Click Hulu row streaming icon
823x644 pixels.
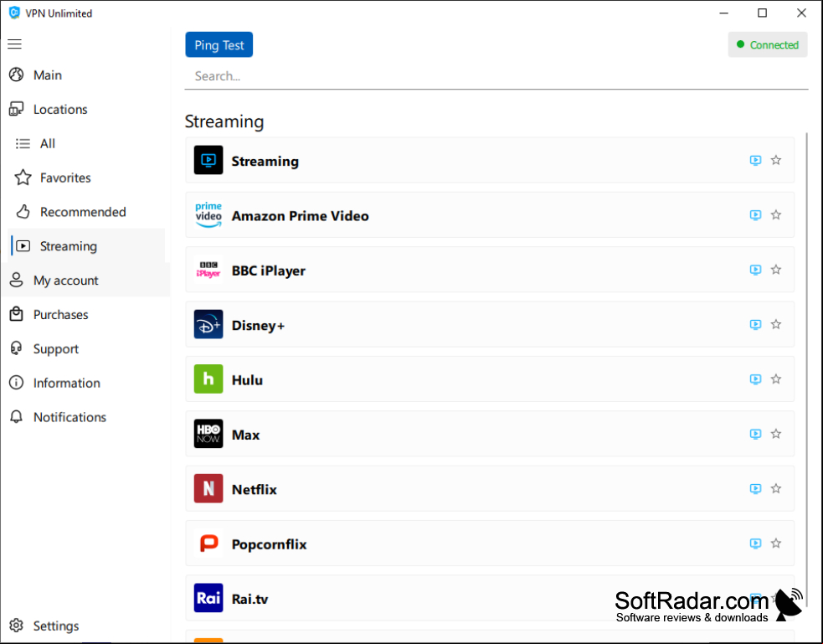click(755, 379)
